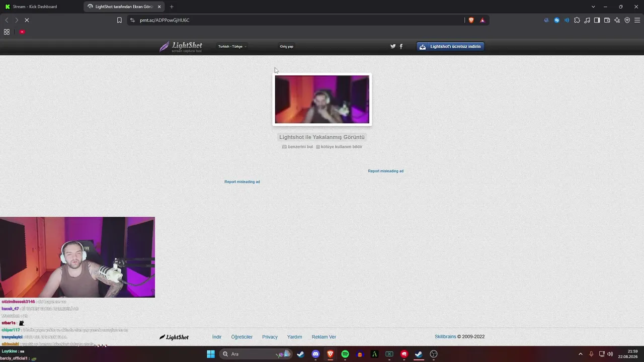Click the Brave VPN shield icon

pyautogui.click(x=627, y=20)
